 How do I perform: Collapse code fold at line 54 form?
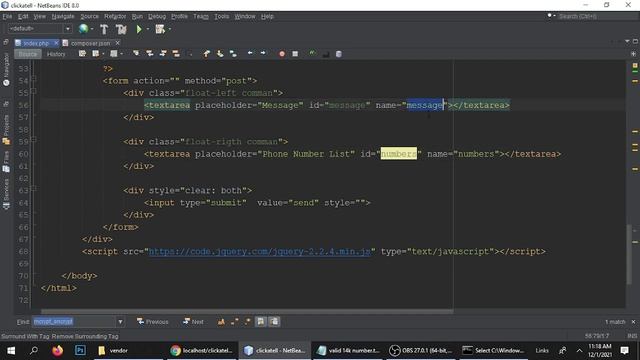(34, 78)
